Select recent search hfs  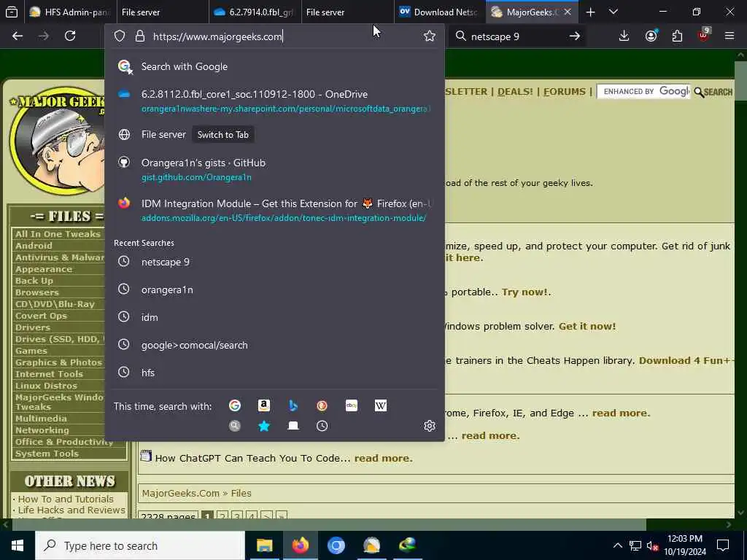[274, 373]
